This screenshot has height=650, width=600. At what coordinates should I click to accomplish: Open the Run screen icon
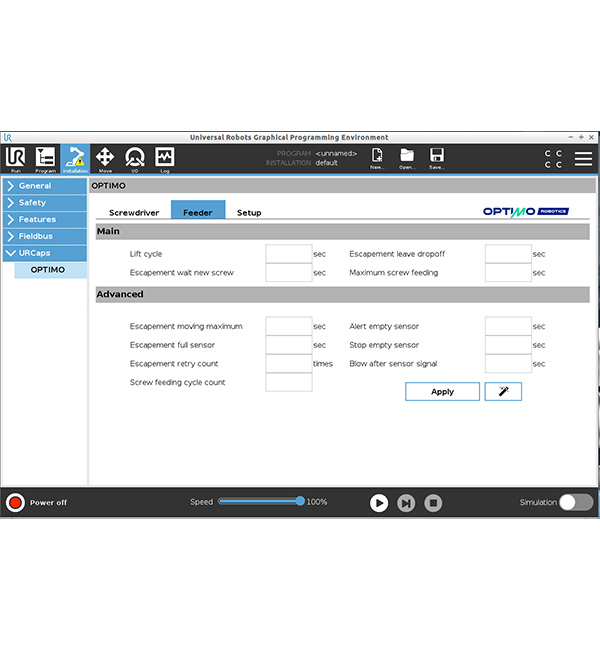click(15, 159)
